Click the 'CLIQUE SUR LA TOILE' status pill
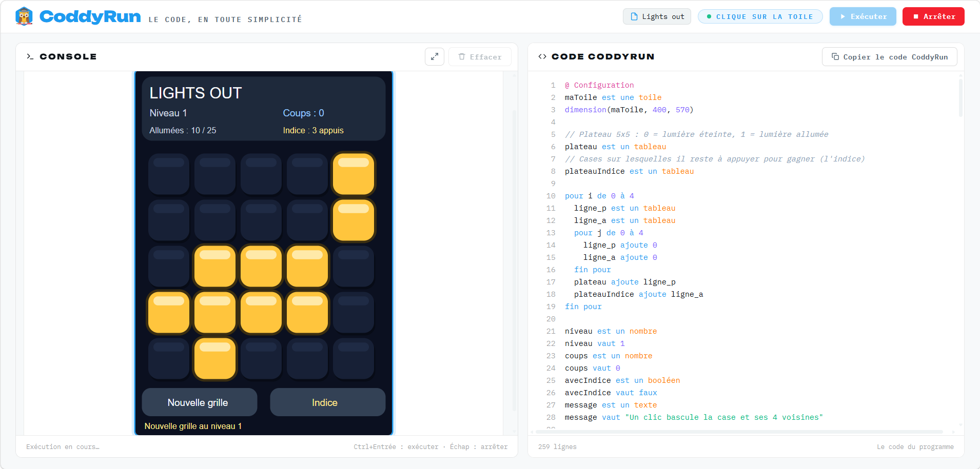This screenshot has height=469, width=980. click(x=760, y=16)
